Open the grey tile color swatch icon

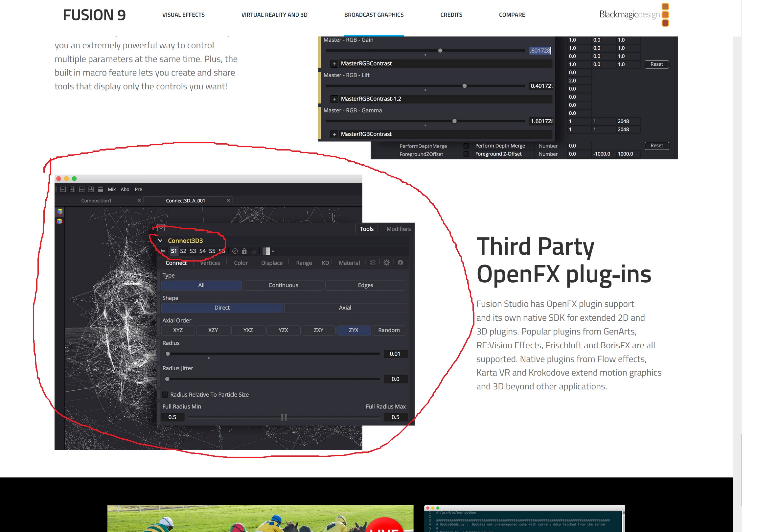(x=266, y=251)
